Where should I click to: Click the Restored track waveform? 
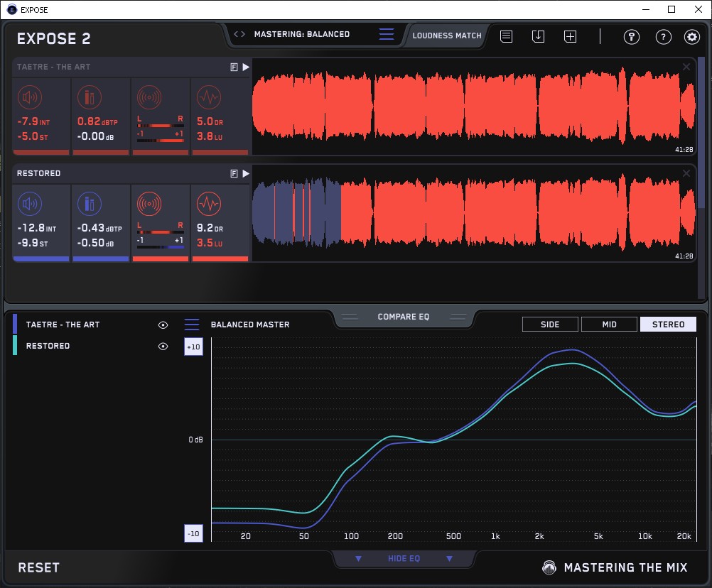tap(474, 213)
